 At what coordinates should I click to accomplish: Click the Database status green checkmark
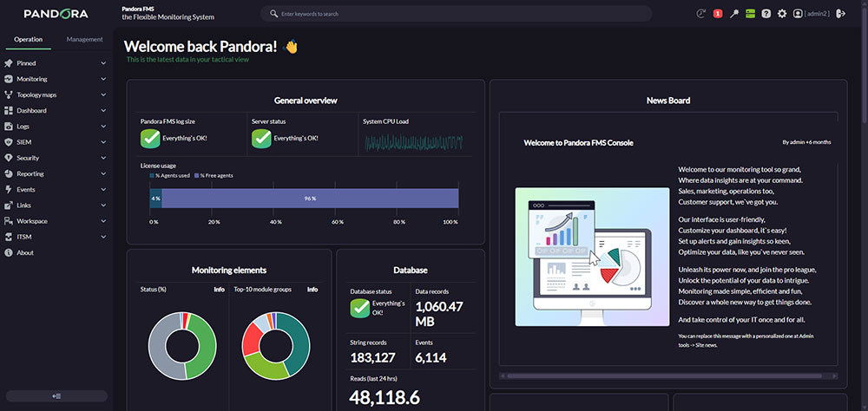(x=360, y=308)
